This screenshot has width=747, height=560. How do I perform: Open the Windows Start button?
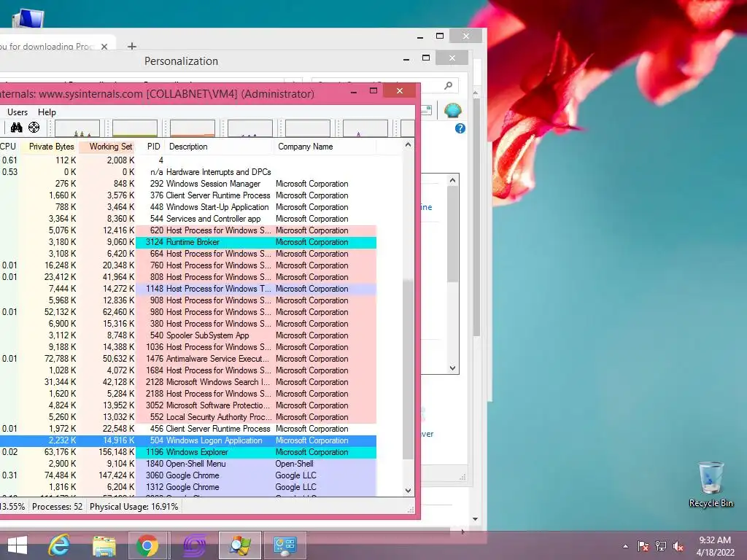point(18,545)
